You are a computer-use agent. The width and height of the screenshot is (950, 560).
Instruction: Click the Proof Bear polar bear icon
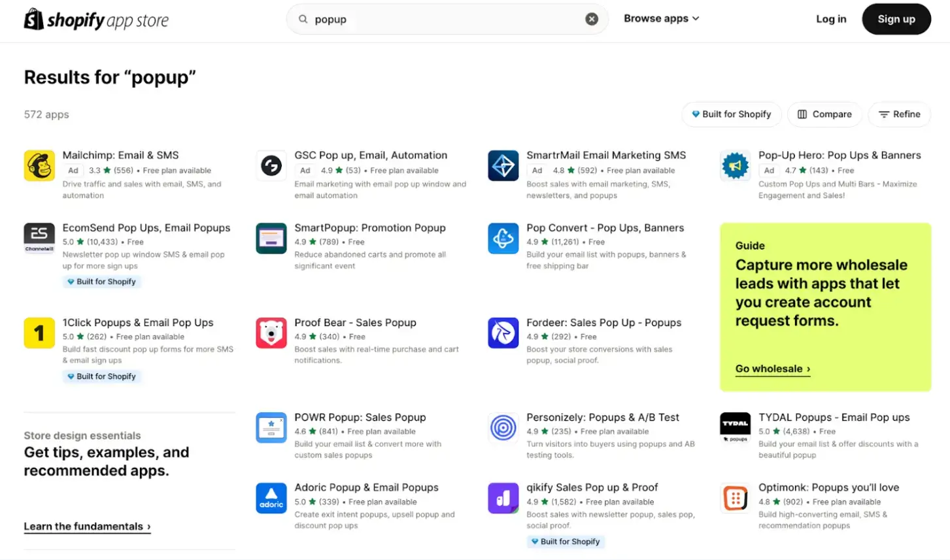click(271, 333)
